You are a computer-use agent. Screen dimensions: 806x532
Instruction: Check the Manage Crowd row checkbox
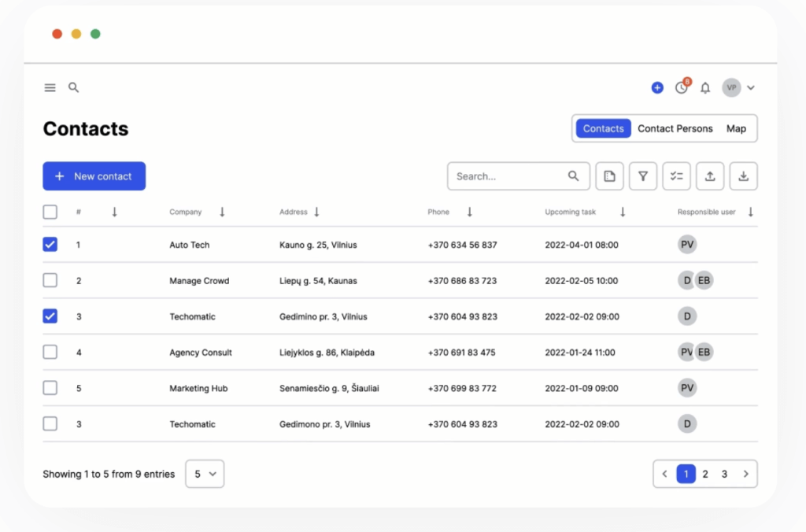point(50,280)
